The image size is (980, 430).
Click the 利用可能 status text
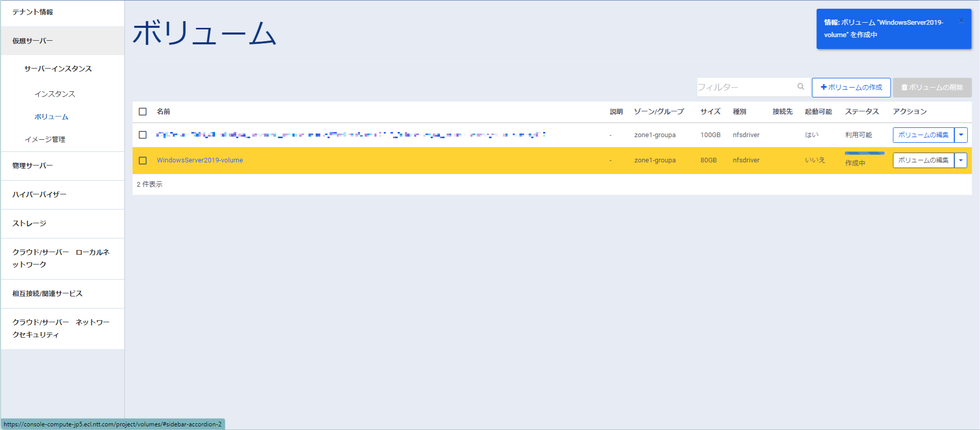[858, 135]
